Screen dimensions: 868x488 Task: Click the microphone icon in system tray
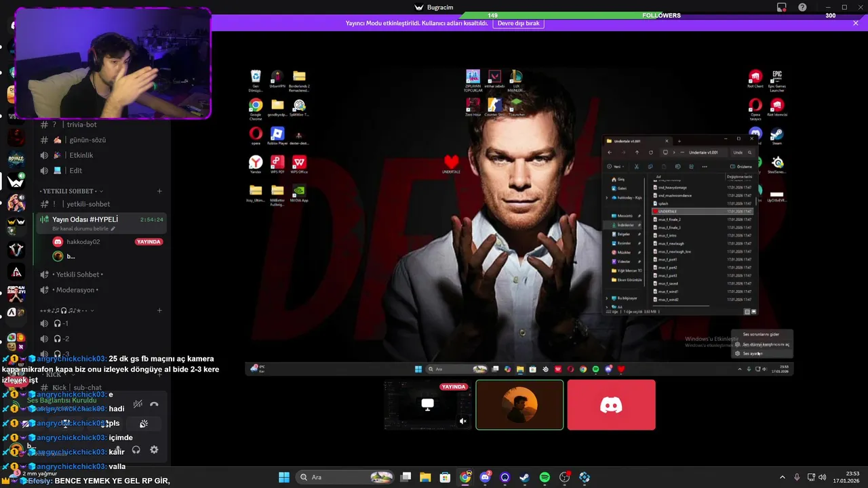tap(797, 477)
